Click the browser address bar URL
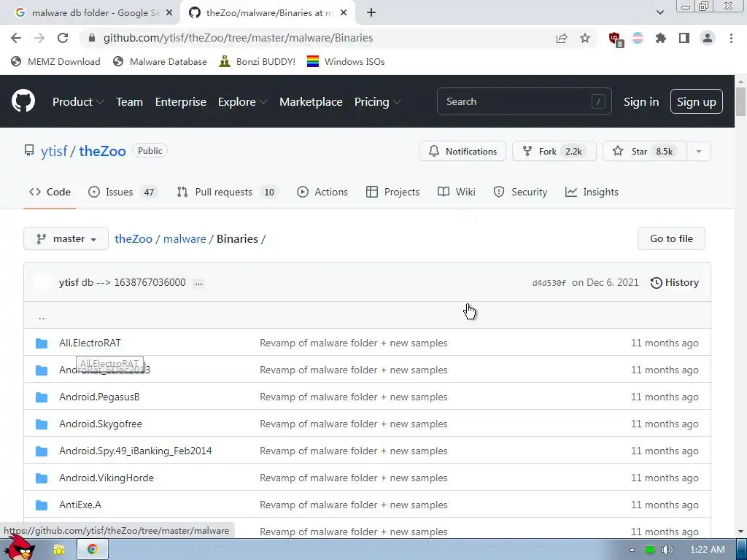The height and width of the screenshot is (560, 747). point(239,38)
